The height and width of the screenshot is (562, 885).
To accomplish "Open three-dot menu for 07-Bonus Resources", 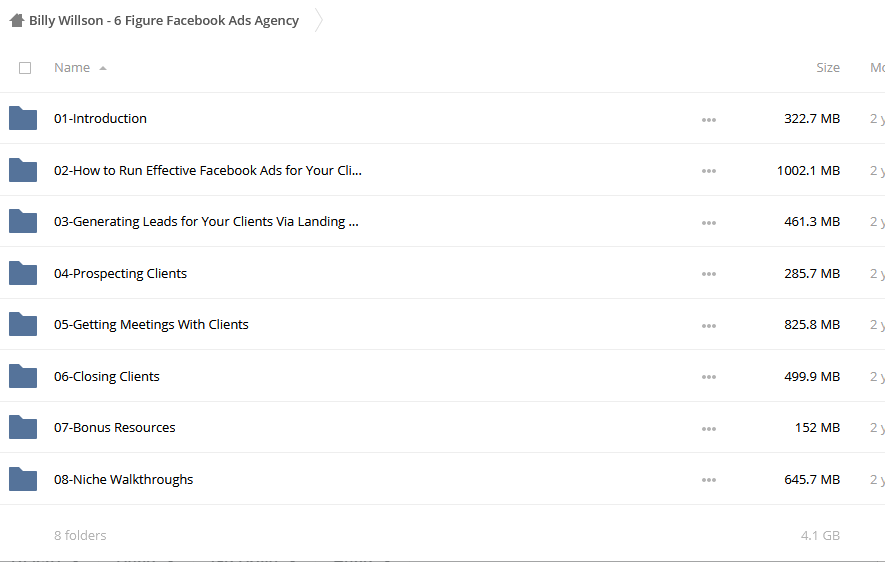I will 709,429.
